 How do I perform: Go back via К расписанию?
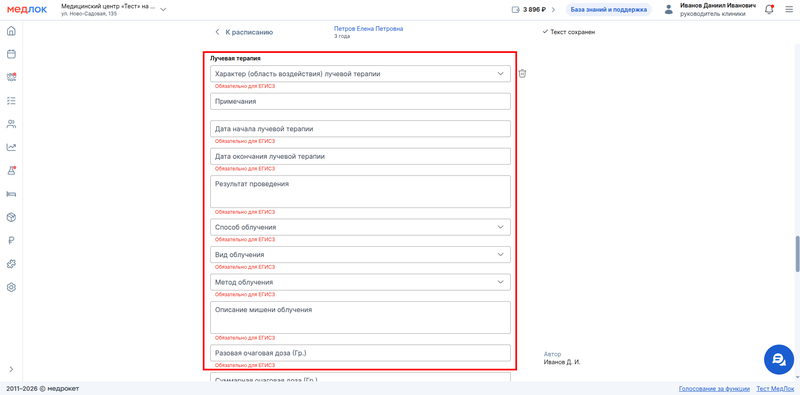tap(244, 32)
